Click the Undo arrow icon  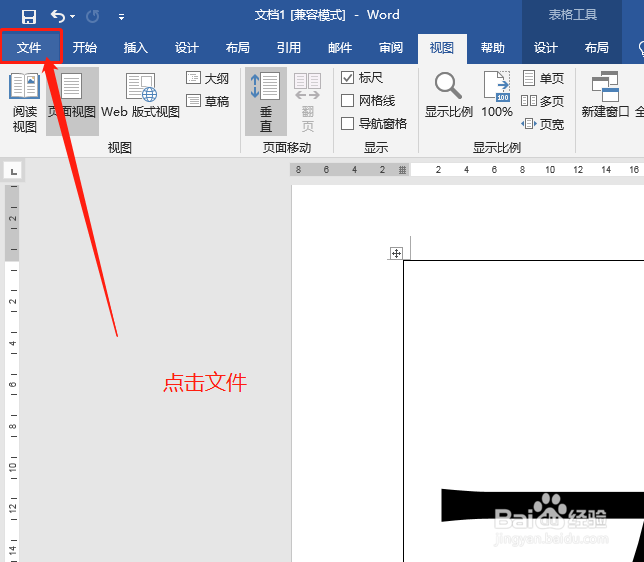(x=58, y=16)
